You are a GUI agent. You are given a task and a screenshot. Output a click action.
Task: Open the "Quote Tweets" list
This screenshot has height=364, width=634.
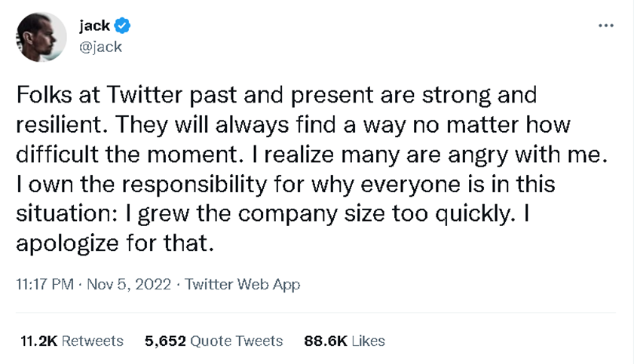237,341
